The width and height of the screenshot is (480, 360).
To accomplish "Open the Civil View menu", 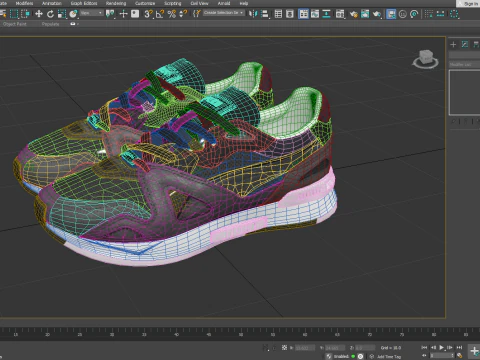I will [x=199, y=3].
